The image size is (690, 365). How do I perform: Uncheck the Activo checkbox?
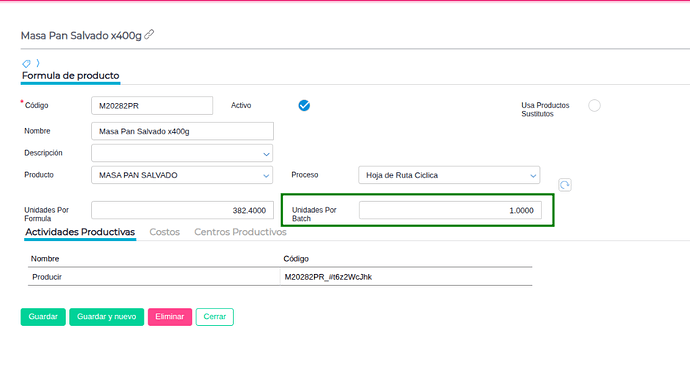[304, 105]
